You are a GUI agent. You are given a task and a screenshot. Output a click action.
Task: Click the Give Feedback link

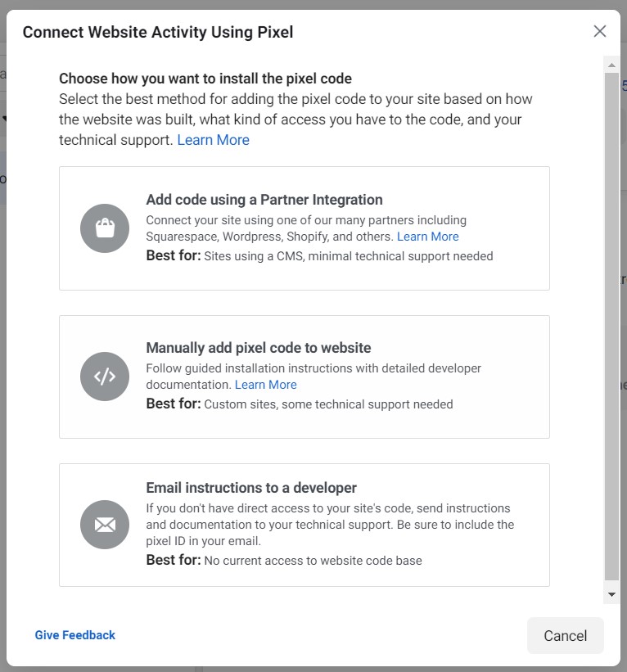click(x=75, y=635)
